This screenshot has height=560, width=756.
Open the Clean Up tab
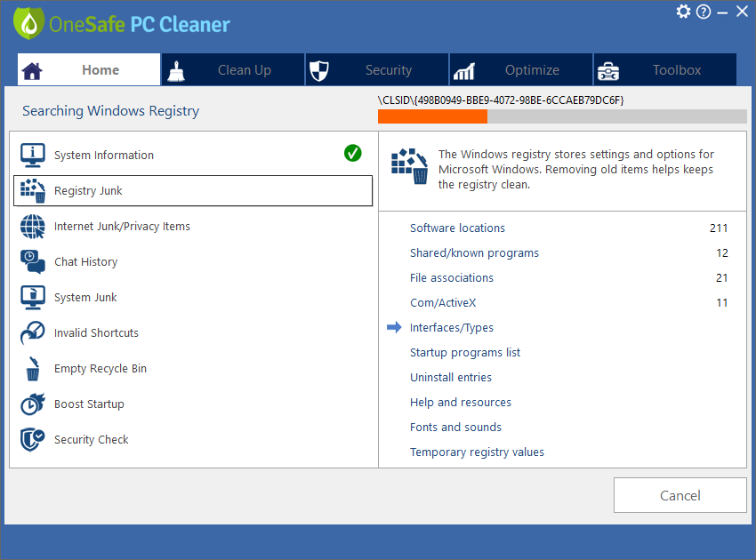[x=233, y=70]
